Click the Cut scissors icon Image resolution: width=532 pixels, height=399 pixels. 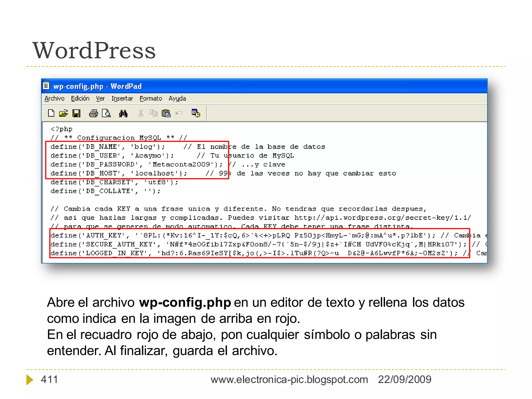point(141,113)
